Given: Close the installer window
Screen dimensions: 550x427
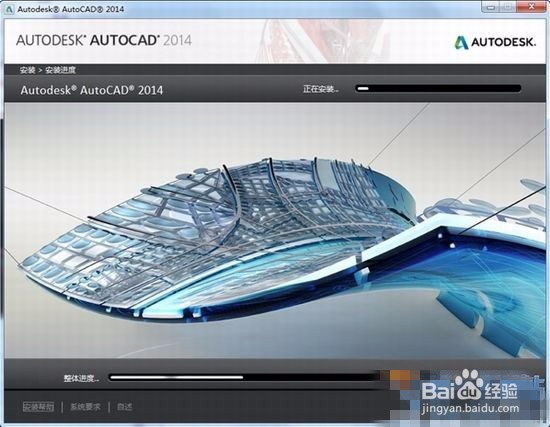Looking at the screenshot, I should click(x=532, y=7).
